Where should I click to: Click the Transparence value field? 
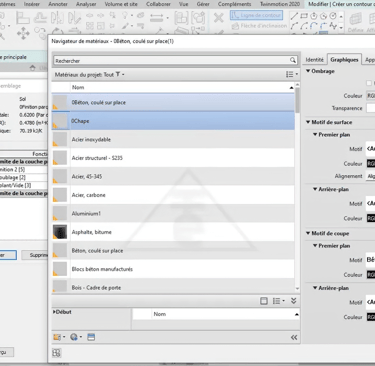point(371,108)
